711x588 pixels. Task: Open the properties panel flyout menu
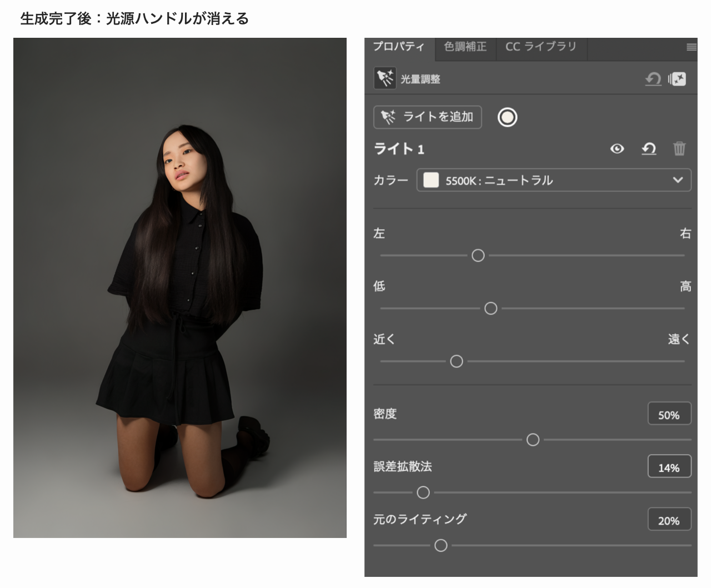pyautogui.click(x=692, y=47)
